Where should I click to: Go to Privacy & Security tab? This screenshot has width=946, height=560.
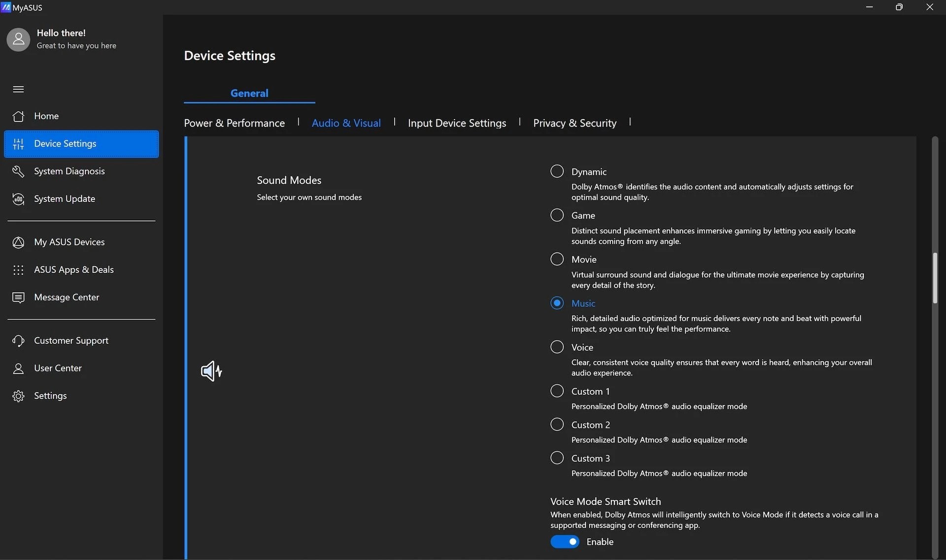point(574,123)
